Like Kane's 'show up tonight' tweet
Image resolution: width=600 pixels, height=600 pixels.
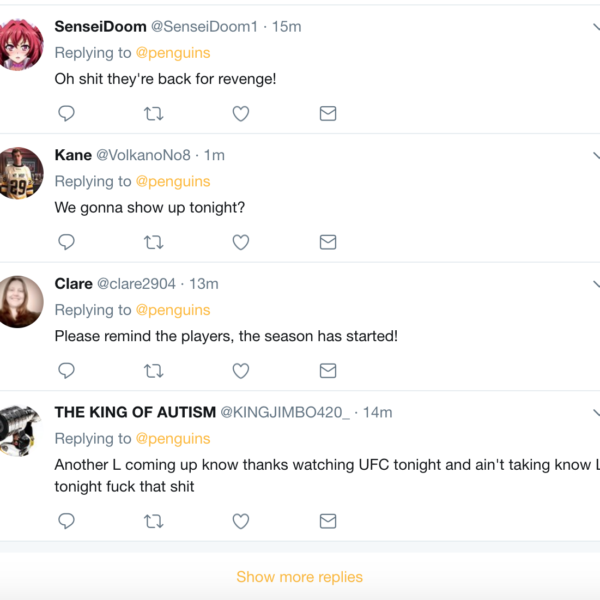tap(241, 242)
